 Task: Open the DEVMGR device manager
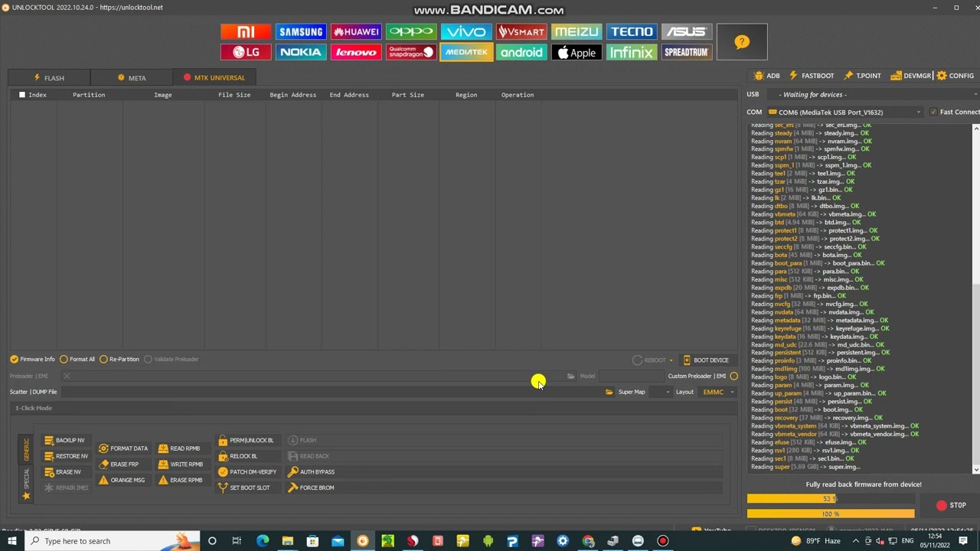click(911, 76)
